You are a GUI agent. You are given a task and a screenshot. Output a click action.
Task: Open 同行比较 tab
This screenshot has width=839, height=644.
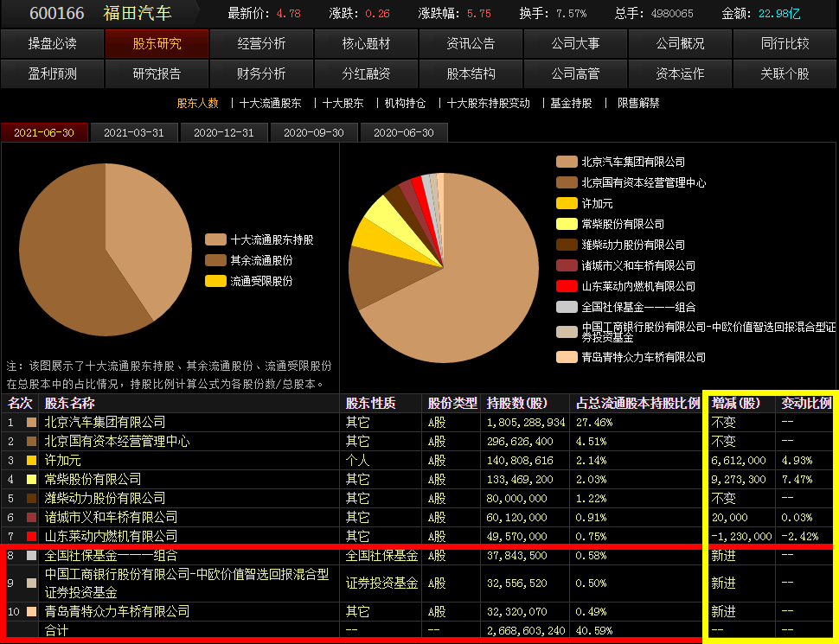tap(785, 43)
